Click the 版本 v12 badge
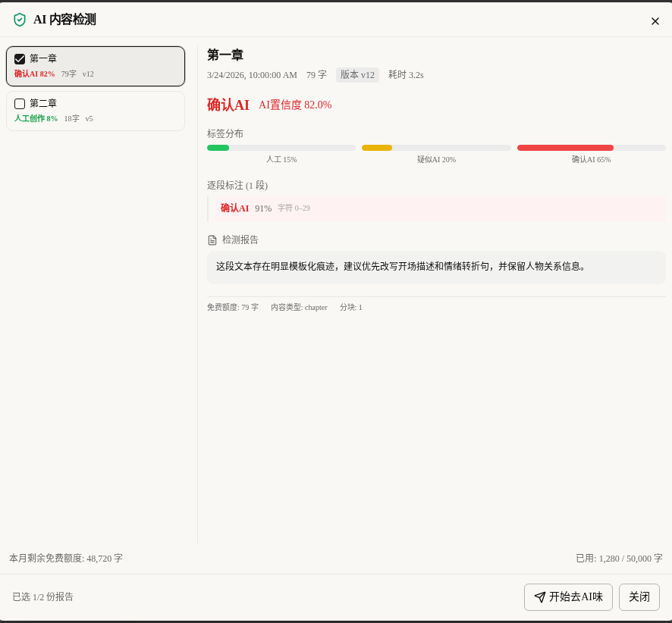 click(x=357, y=75)
